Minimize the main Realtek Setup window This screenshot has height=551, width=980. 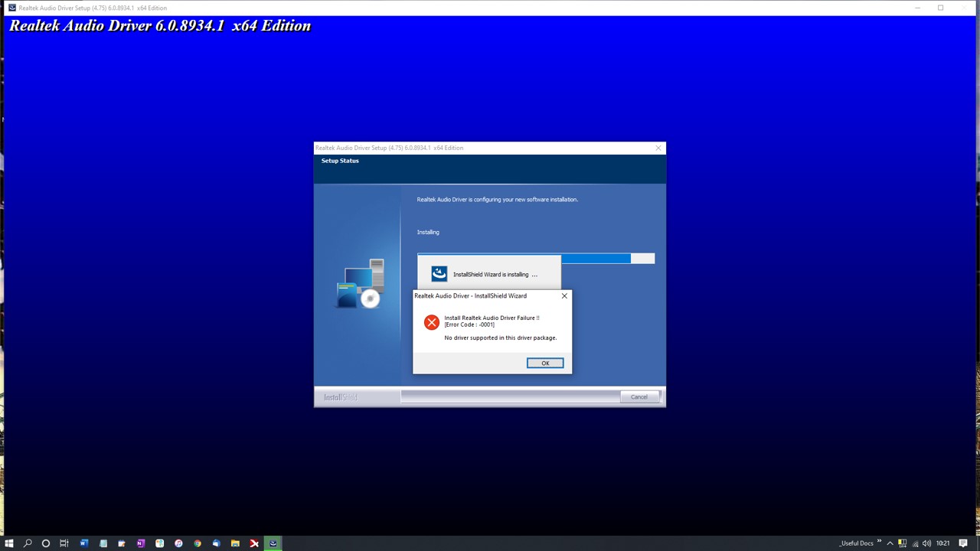pyautogui.click(x=917, y=8)
